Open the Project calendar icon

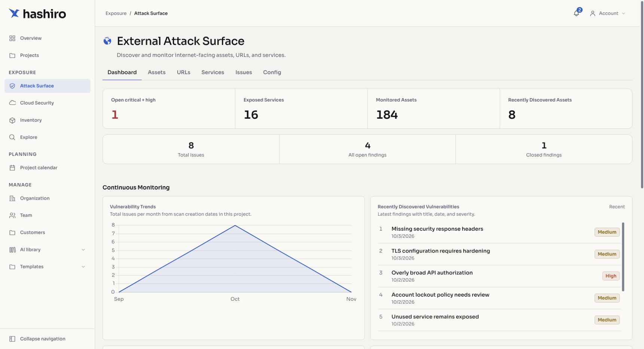click(x=12, y=168)
